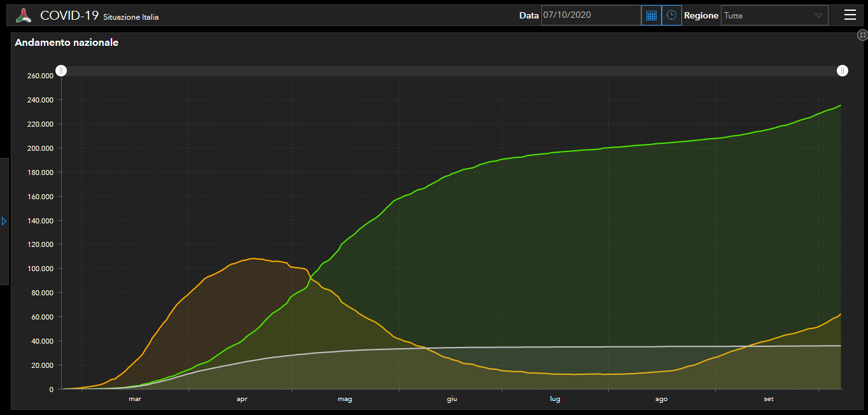Viewport: 868px width, 415px height.
Task: Click the 'set' month axis label
Action: point(769,399)
